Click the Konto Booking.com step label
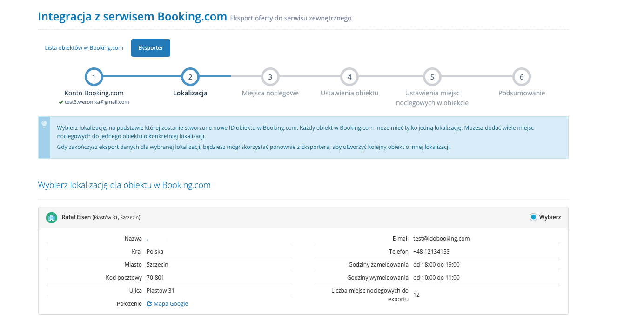The image size is (644, 322). [94, 93]
